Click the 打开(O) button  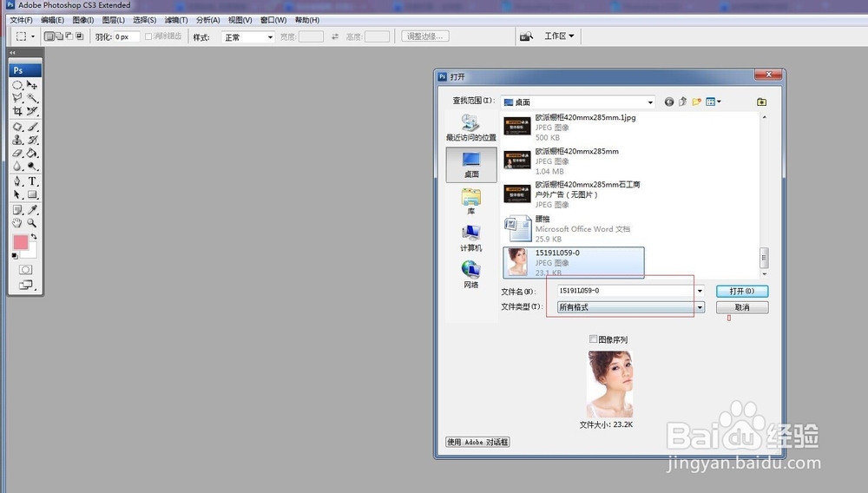742,291
